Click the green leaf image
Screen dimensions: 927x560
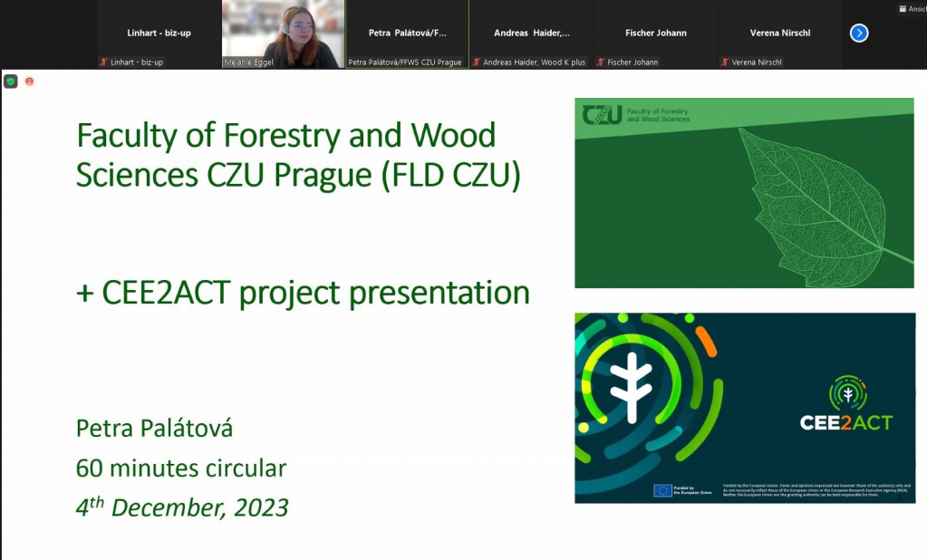(x=744, y=193)
